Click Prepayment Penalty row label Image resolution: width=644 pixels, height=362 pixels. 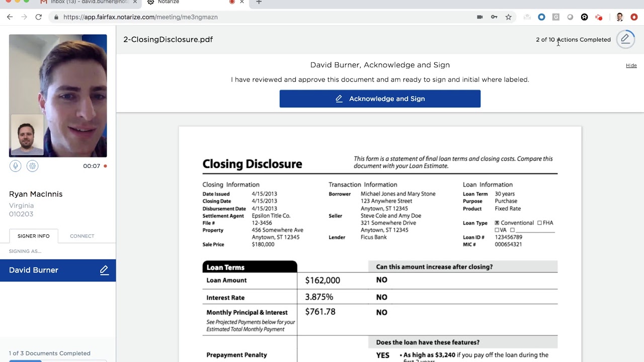[x=236, y=355]
